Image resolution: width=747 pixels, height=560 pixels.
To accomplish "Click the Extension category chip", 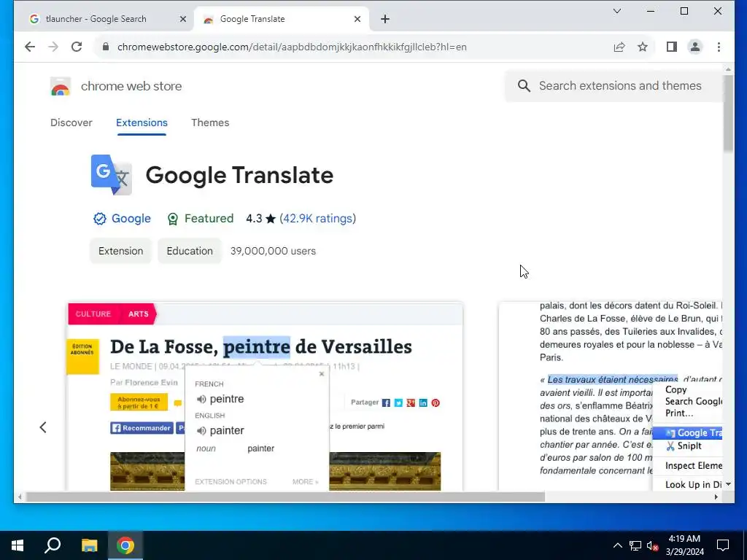I will point(120,251).
